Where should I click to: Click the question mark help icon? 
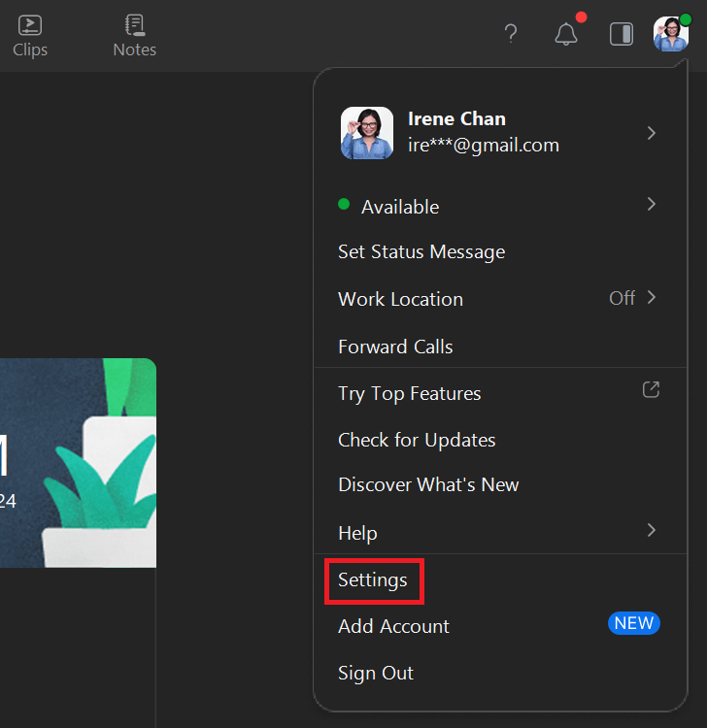(x=511, y=33)
